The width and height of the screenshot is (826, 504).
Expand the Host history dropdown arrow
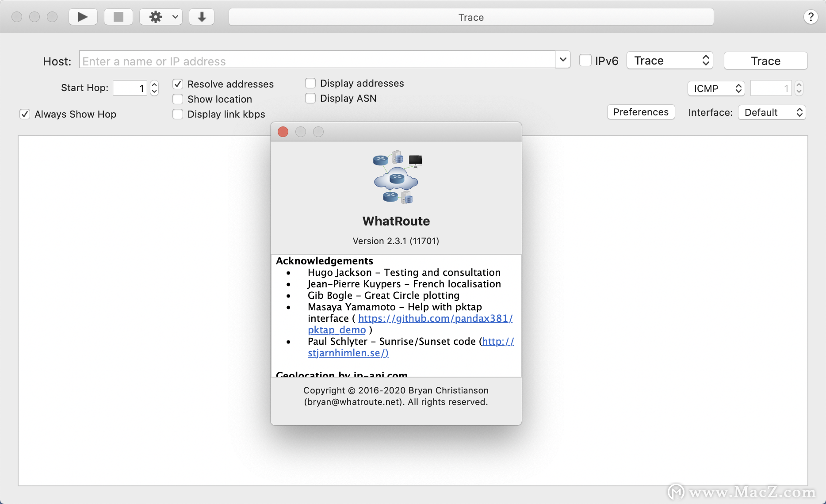(563, 59)
